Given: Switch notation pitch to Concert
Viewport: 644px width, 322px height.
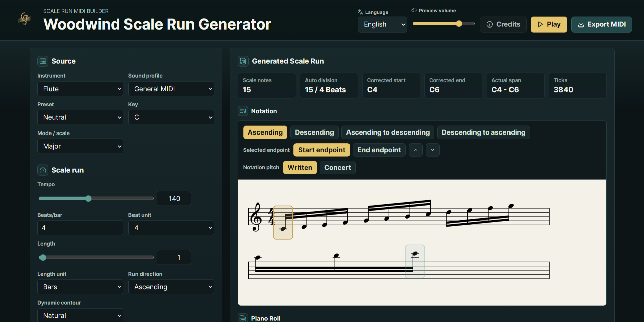Looking at the screenshot, I should click(x=337, y=168).
